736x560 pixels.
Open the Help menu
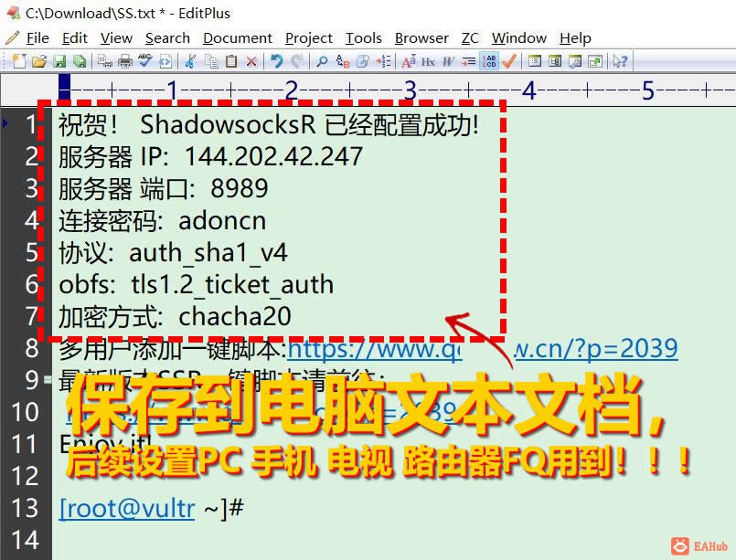575,38
